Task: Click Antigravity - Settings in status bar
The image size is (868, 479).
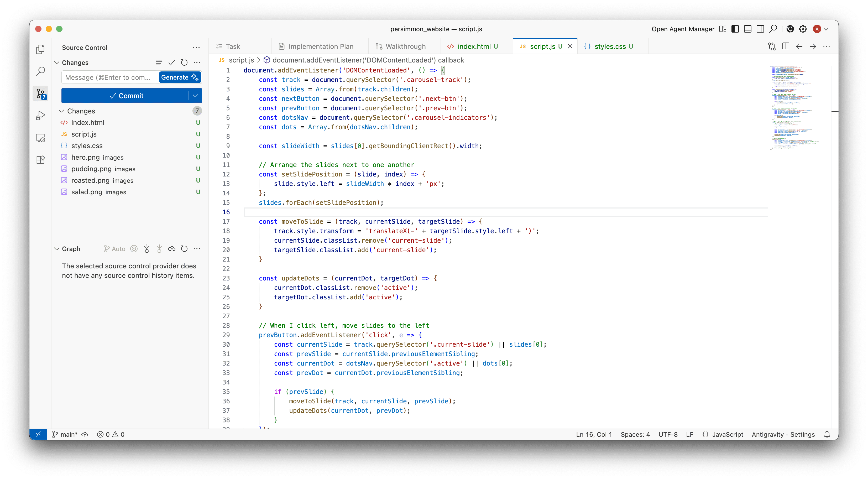Action: (x=783, y=435)
